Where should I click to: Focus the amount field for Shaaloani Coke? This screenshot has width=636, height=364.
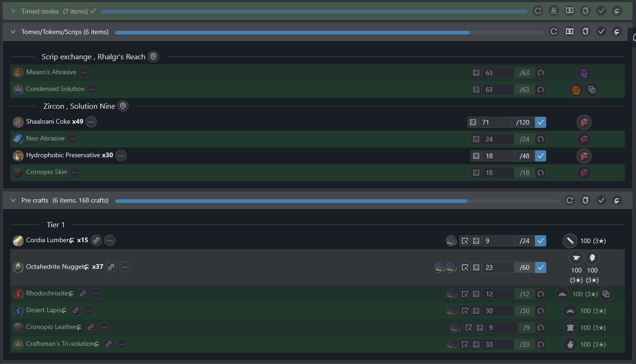[x=495, y=122]
